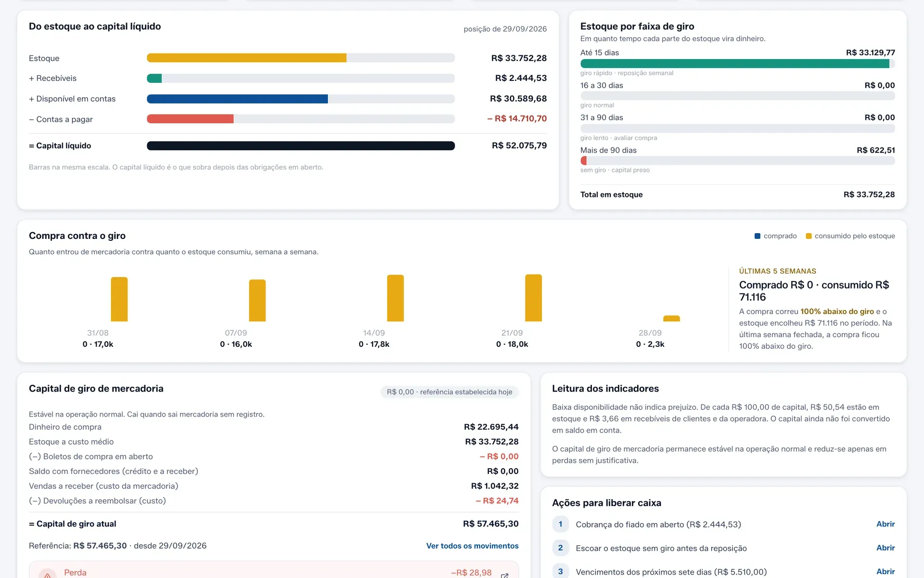924x578 pixels.
Task: Click the Até 15 dias value 'R$ 33.129,77'
Action: coord(871,53)
